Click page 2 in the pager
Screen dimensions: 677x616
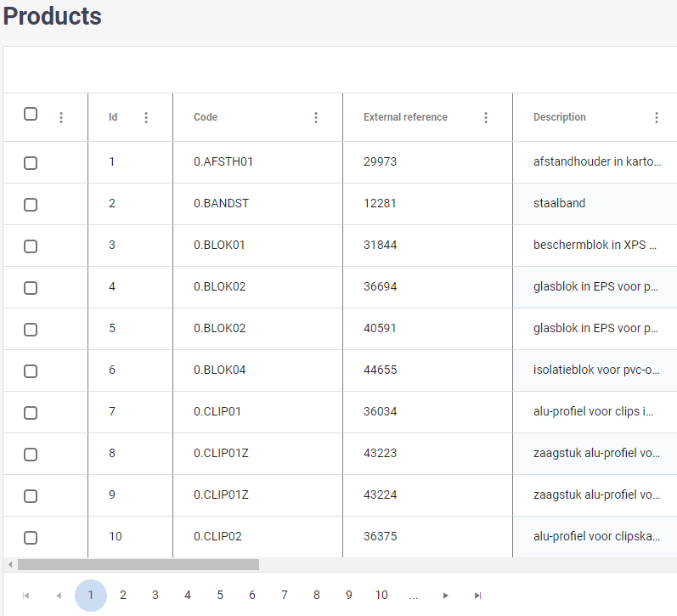click(123, 596)
